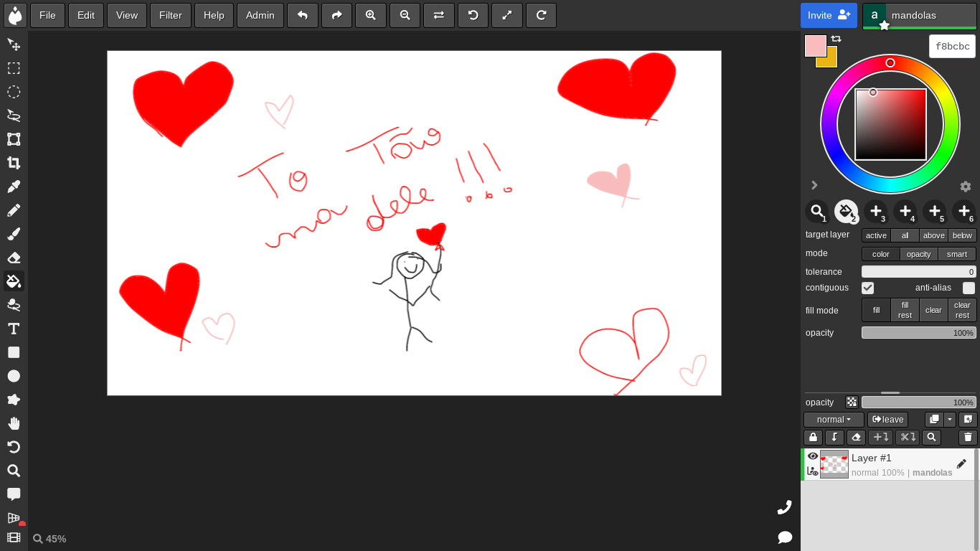The height and width of the screenshot is (551, 980).
Task: Set fill mode to smart
Action: pyautogui.click(x=957, y=254)
